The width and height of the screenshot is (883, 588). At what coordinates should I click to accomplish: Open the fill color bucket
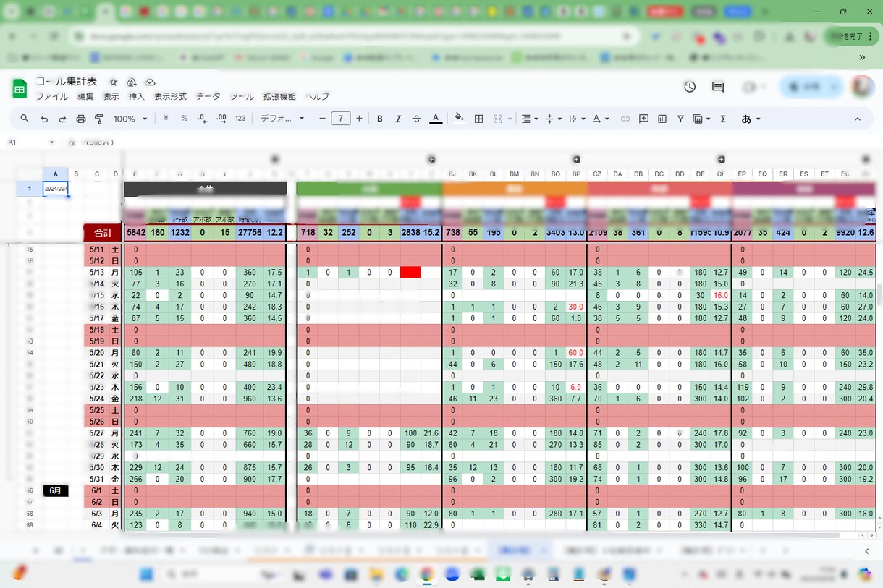click(459, 119)
